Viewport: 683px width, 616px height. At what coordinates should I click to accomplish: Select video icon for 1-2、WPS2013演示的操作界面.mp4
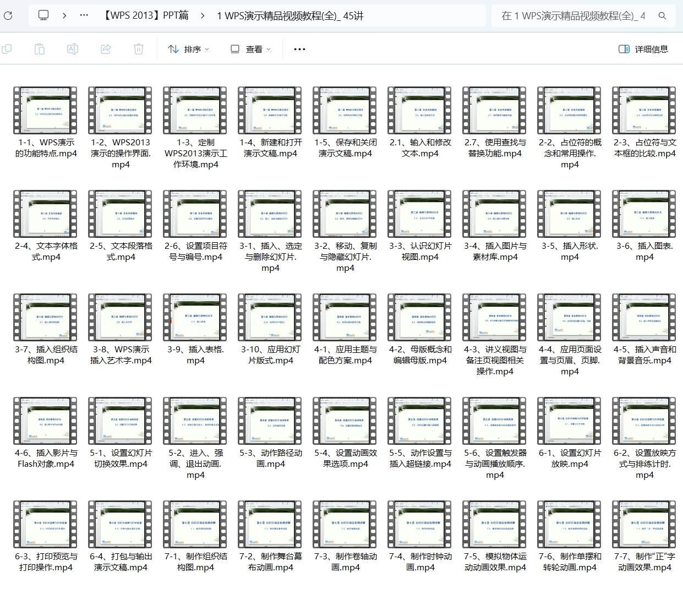tap(121, 111)
